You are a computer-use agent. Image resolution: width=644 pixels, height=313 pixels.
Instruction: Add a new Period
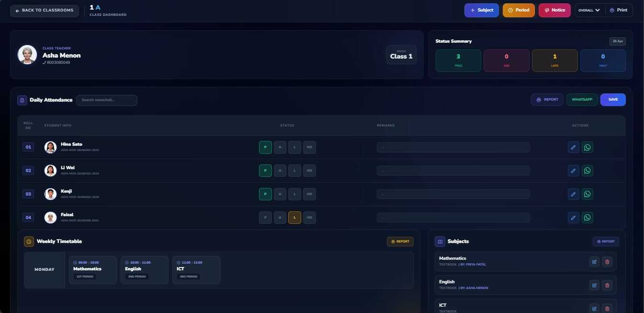tap(519, 10)
